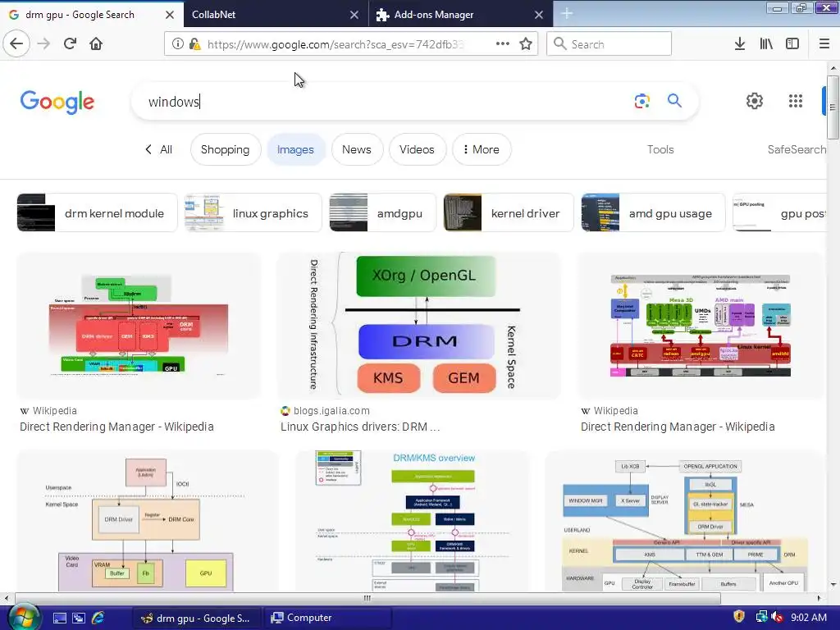The image size is (840, 630).
Task: Bookmark this page with the star icon
Action: point(526,43)
